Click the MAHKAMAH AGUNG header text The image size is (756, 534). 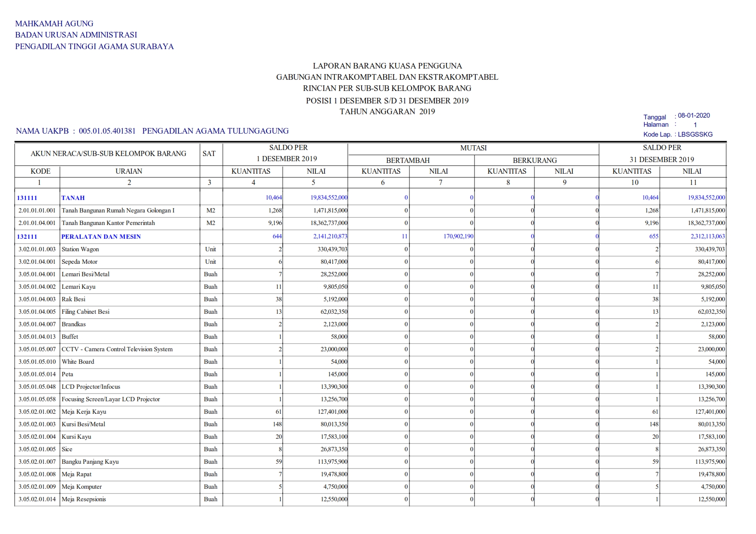coord(54,24)
